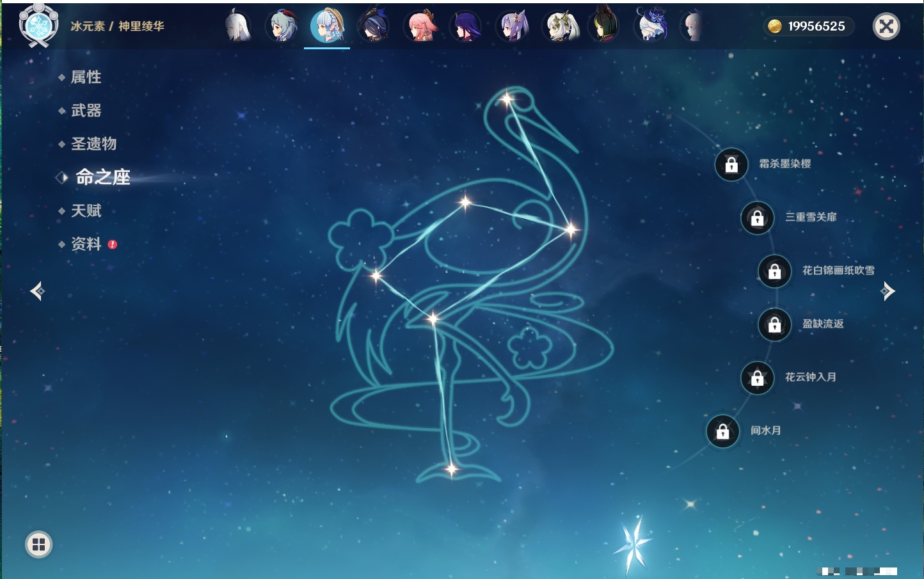
Task: Click the 盈缺流返 constellation label
Action: (x=824, y=324)
